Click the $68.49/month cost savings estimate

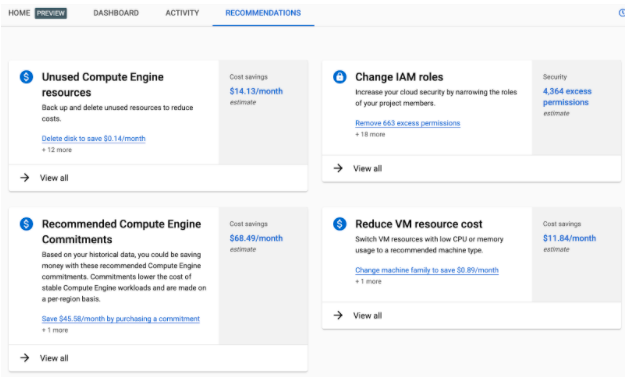pyautogui.click(x=256, y=238)
